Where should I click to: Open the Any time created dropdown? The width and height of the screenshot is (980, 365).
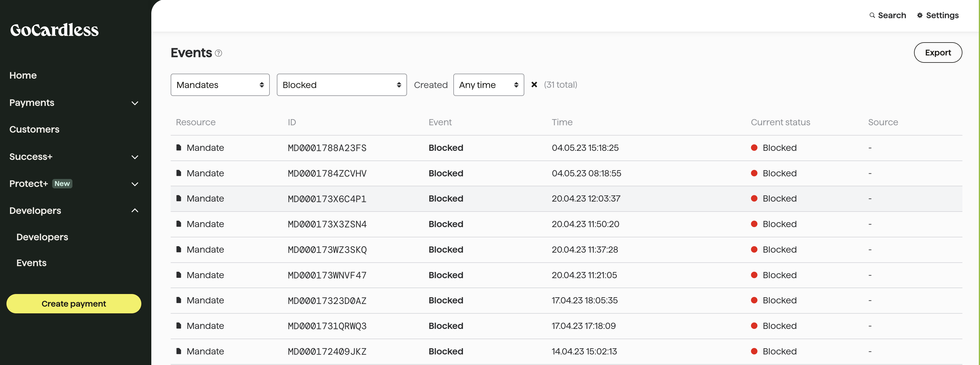click(488, 85)
